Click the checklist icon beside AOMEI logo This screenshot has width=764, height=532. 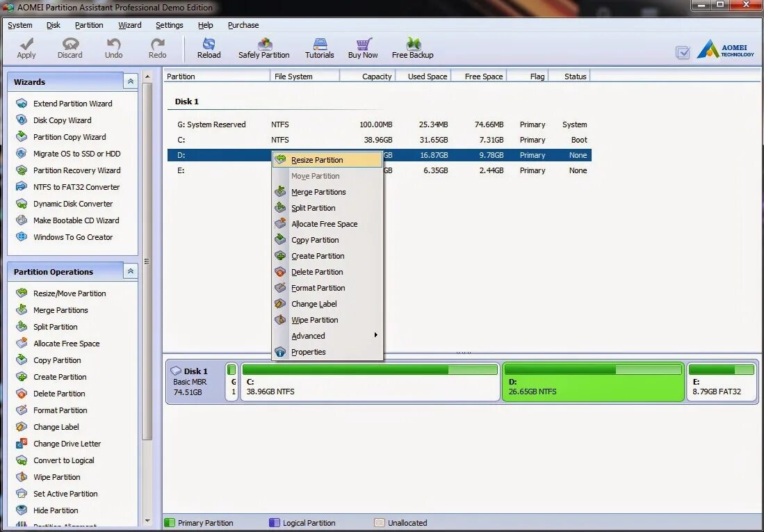pos(683,53)
